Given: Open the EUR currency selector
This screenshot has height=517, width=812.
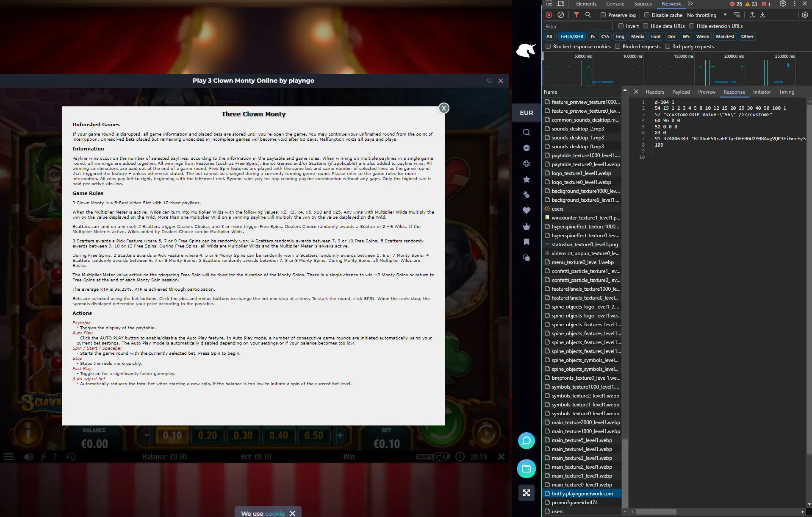Looking at the screenshot, I should (527, 113).
